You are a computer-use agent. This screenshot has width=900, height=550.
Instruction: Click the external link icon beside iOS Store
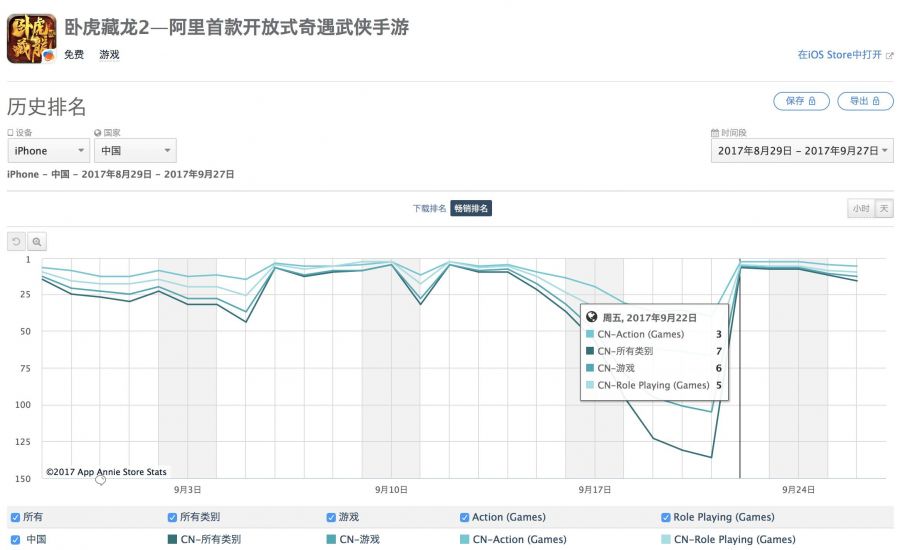coord(889,56)
